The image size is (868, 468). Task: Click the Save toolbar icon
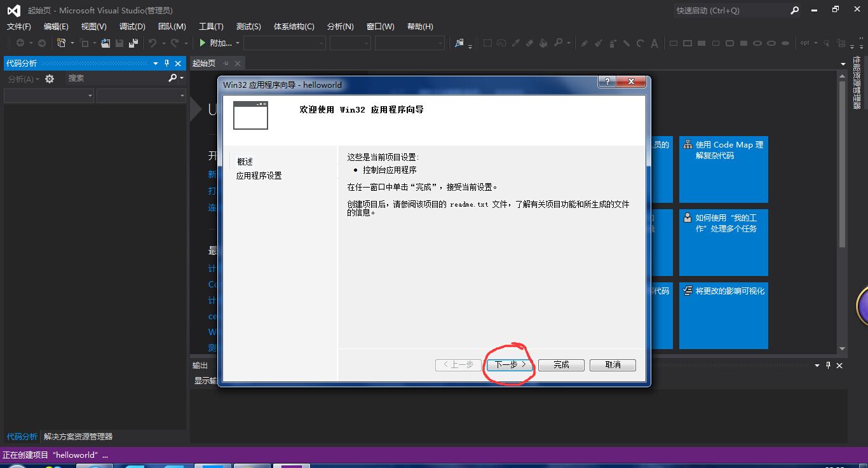pos(119,43)
